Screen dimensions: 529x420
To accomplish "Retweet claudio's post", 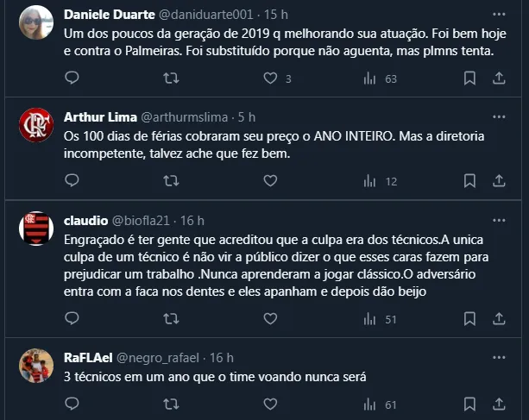I will (x=172, y=319).
